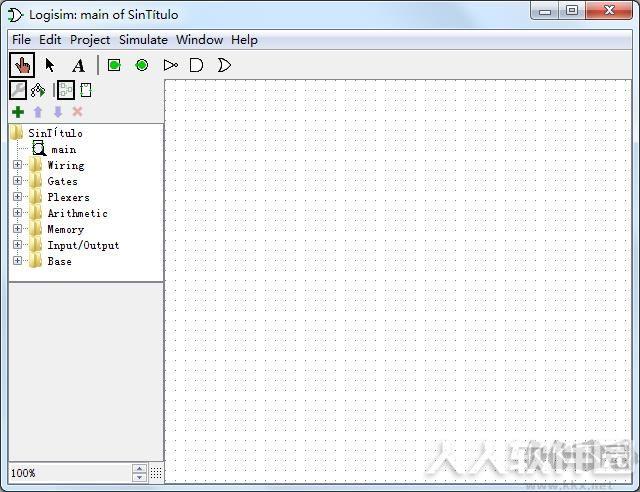Expand the Memory library

pyautogui.click(x=17, y=228)
